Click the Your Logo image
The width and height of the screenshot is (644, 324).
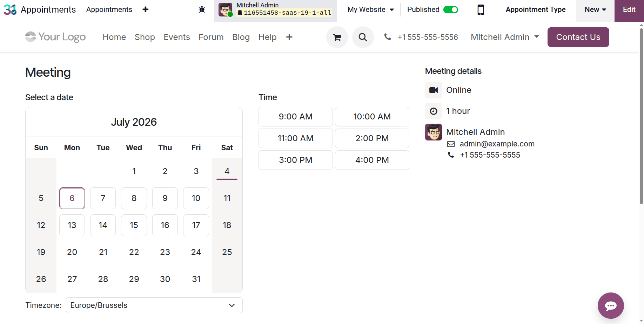[x=55, y=37]
